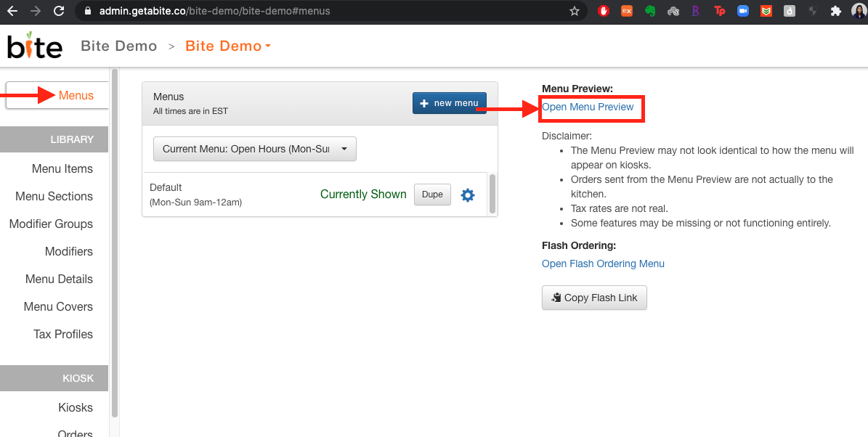Click the red Tp extension icon
This screenshot has height=437, width=868.
pyautogui.click(x=720, y=11)
